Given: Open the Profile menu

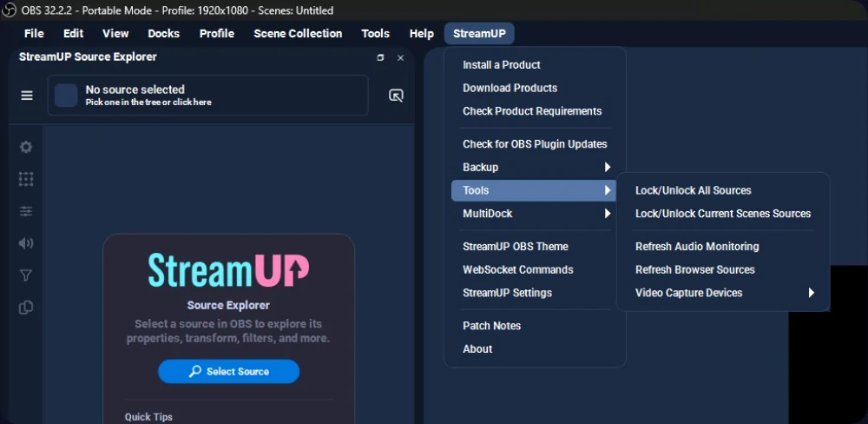Looking at the screenshot, I should 217,34.
